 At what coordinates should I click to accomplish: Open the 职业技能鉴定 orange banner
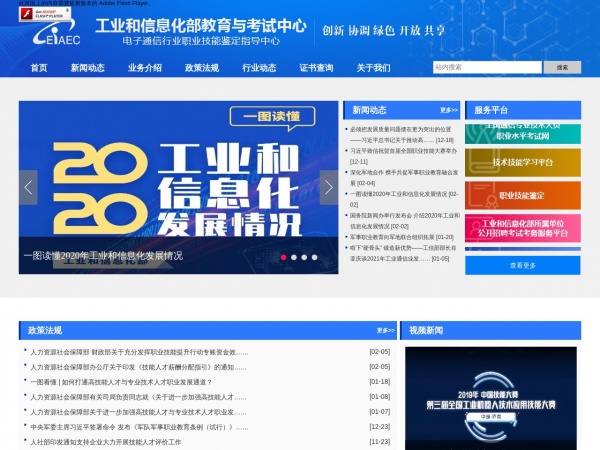[x=523, y=196]
